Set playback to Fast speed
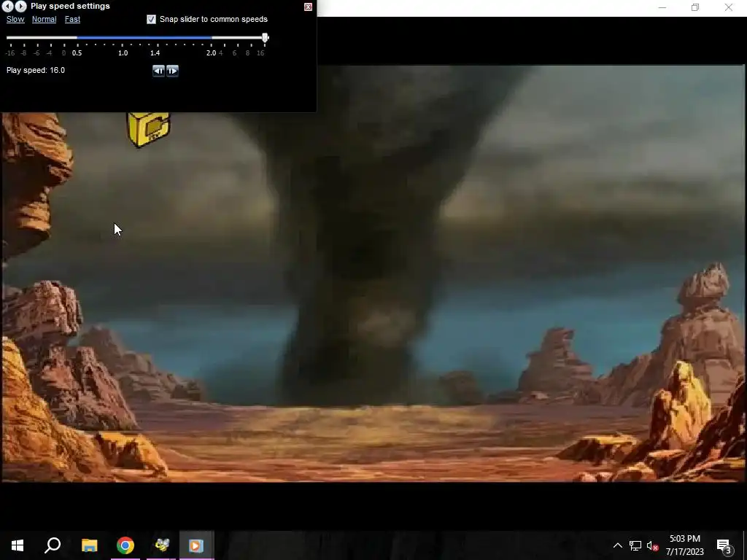 click(x=72, y=19)
